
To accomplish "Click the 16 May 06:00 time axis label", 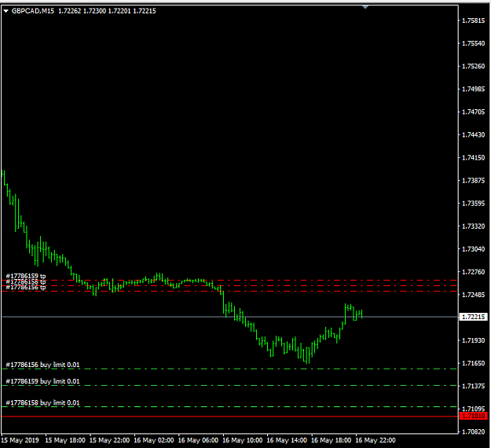I will click(x=198, y=440).
